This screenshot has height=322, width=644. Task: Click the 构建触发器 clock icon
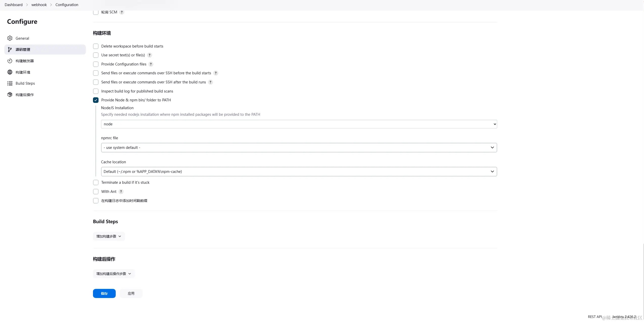[10, 61]
